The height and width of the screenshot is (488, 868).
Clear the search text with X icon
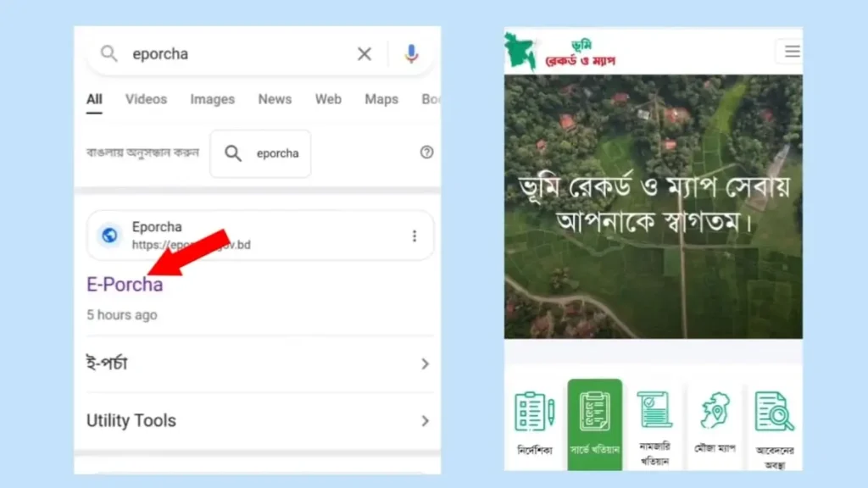coord(364,54)
